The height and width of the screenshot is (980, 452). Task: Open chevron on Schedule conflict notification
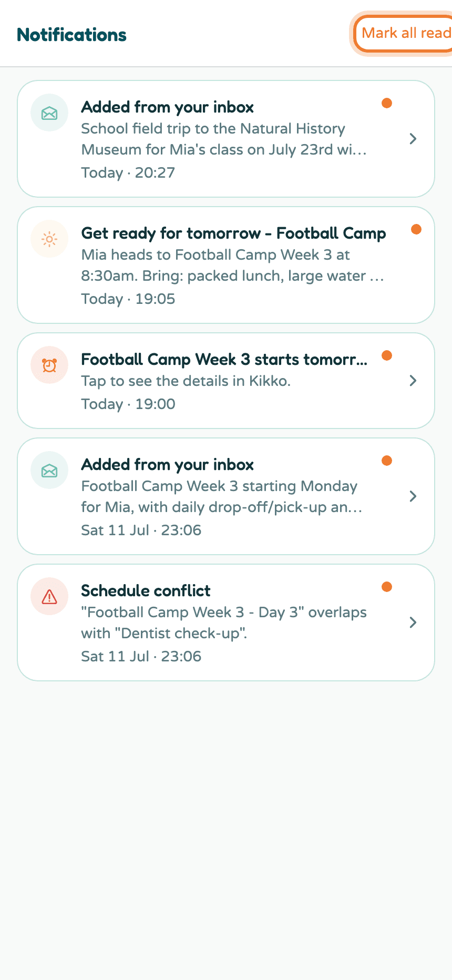(x=413, y=622)
